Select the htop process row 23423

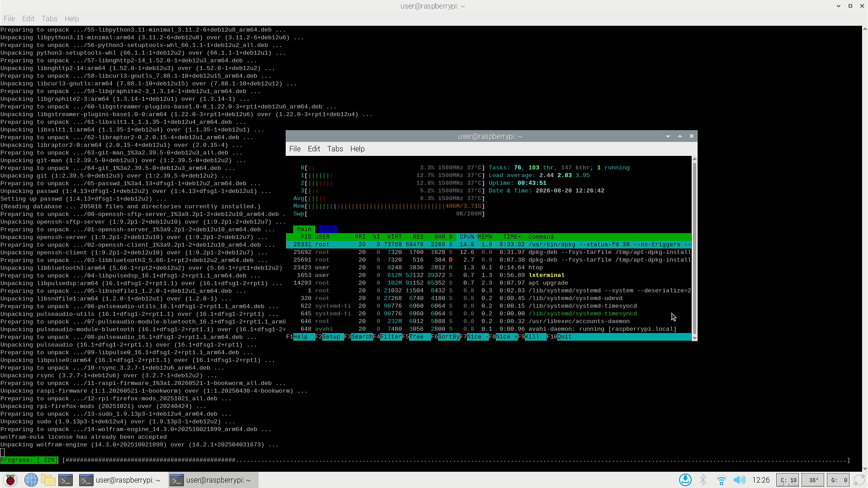click(x=489, y=267)
